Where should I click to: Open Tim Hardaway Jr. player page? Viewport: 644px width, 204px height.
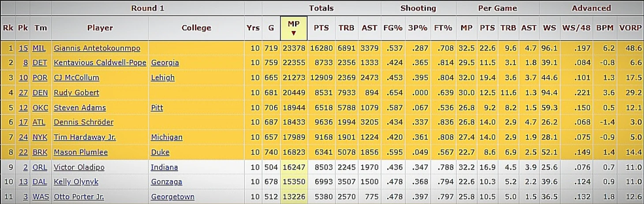point(85,137)
